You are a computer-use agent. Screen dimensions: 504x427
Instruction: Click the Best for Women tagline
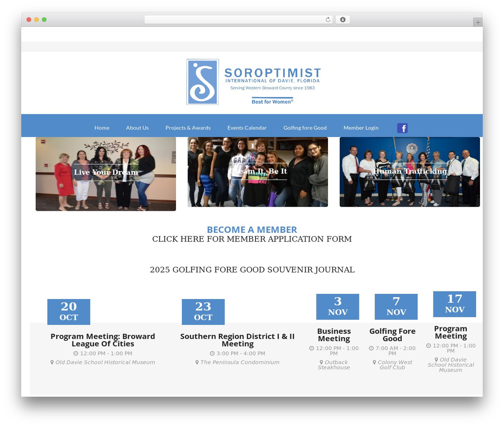click(272, 102)
